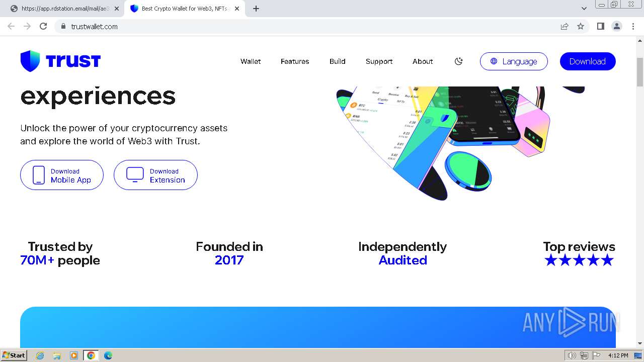The width and height of the screenshot is (644, 362).
Task: Close the rdstation email tab
Action: [117, 9]
